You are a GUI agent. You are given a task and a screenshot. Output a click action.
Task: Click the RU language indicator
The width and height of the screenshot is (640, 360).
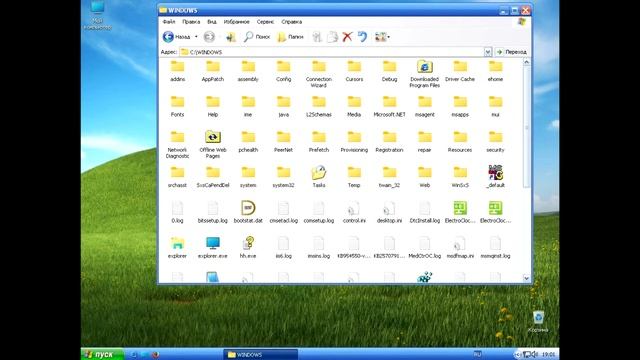(x=477, y=354)
